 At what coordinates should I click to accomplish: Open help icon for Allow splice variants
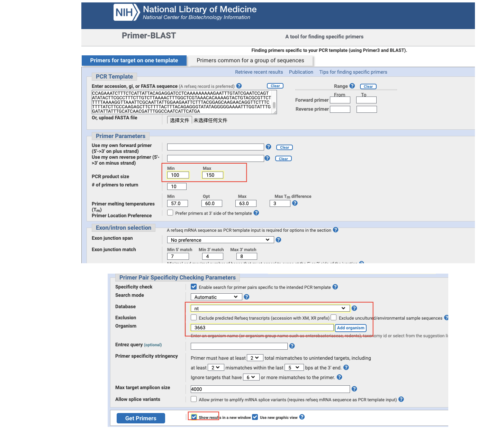tap(401, 399)
